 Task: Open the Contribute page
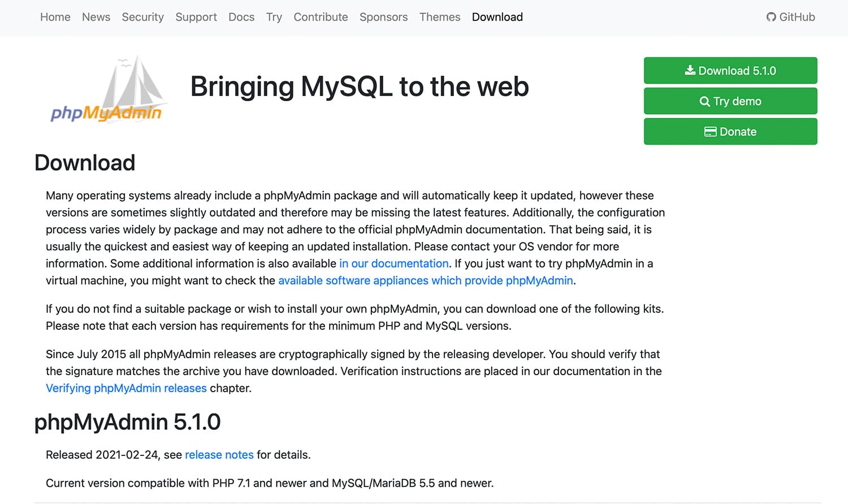321,17
